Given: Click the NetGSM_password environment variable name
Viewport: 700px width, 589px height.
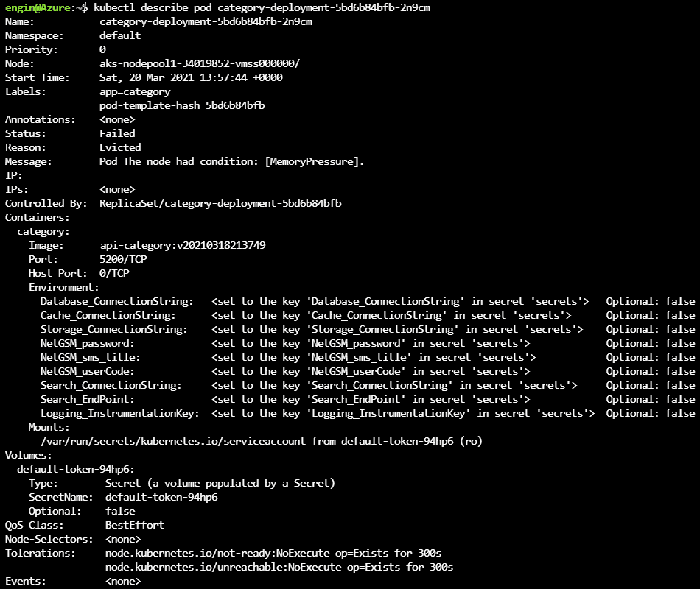Looking at the screenshot, I should pos(88,343).
